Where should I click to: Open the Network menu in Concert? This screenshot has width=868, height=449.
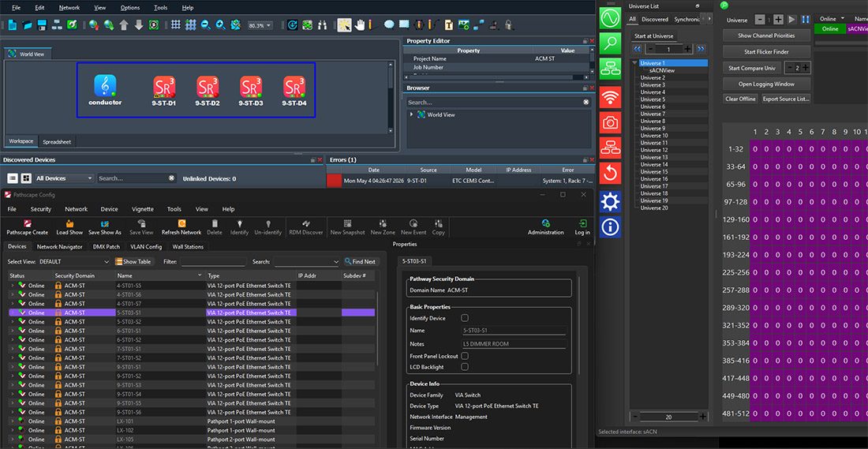tap(69, 8)
